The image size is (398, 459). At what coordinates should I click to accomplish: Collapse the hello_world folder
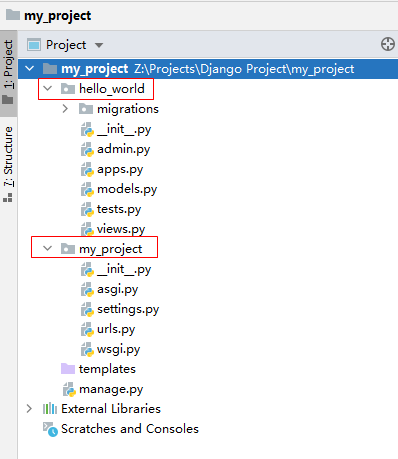(48, 88)
